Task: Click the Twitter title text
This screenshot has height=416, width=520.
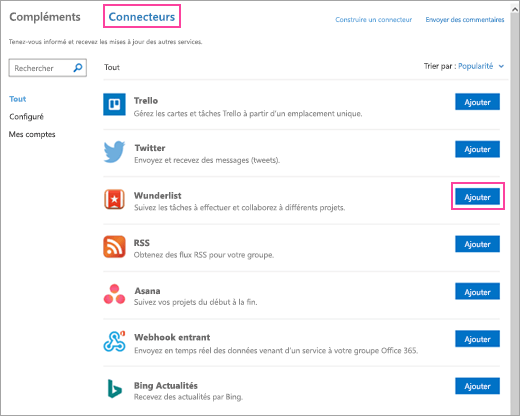Action: point(150,148)
